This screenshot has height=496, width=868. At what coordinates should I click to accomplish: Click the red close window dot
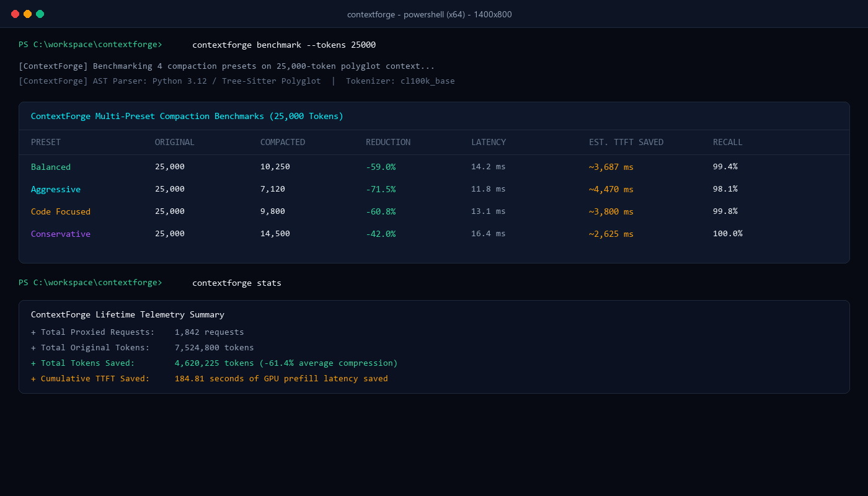15,14
